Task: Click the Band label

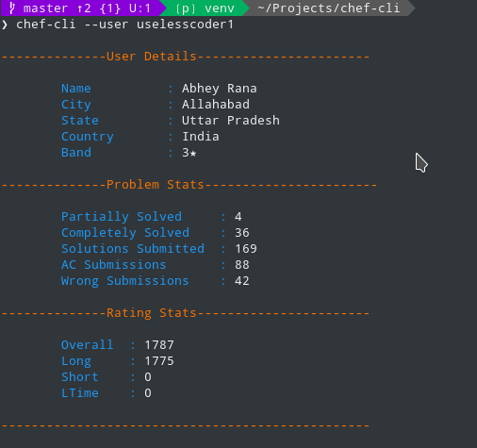Action: tap(76, 153)
